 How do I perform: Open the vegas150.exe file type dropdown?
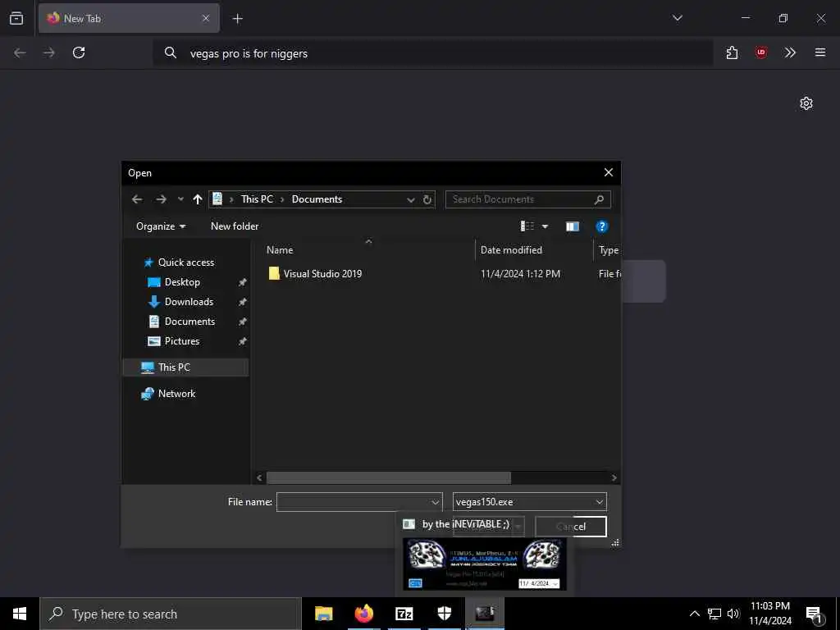click(x=529, y=502)
